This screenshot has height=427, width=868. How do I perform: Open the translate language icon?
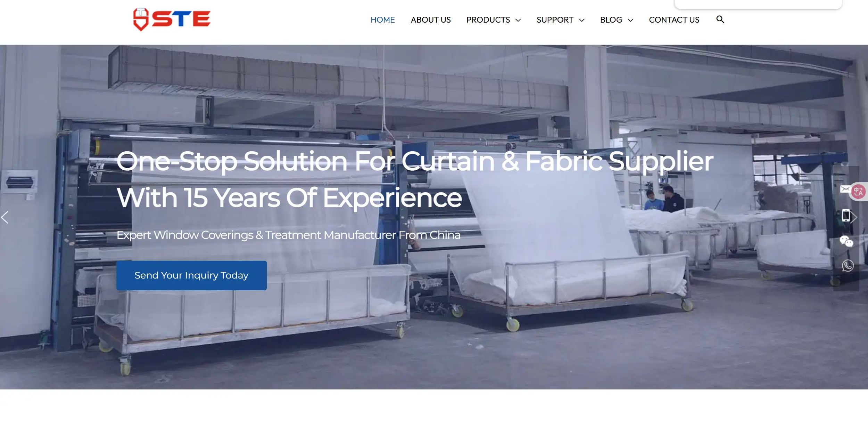pyautogui.click(x=858, y=191)
